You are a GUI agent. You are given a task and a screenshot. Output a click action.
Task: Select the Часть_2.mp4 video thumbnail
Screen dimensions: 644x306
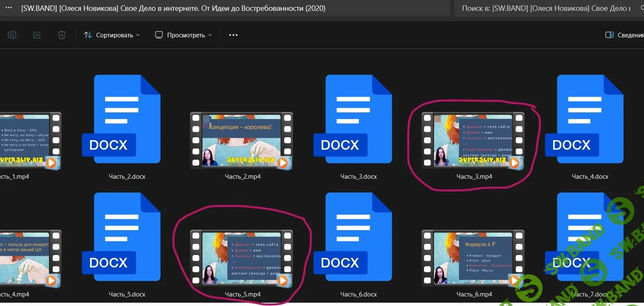point(242,140)
